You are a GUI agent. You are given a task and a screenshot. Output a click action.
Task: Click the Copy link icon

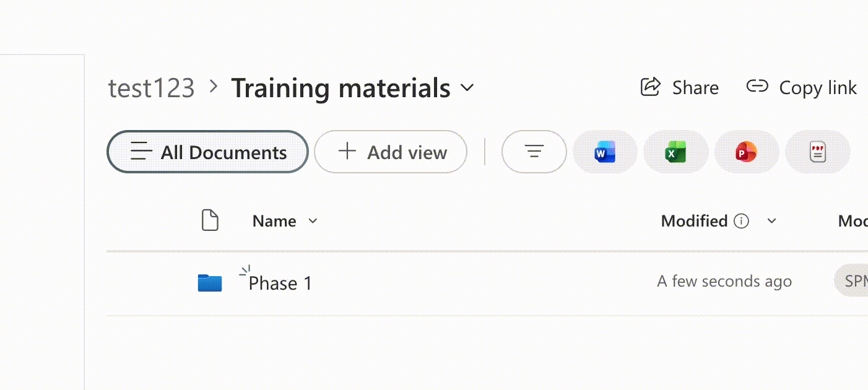pyautogui.click(x=757, y=87)
